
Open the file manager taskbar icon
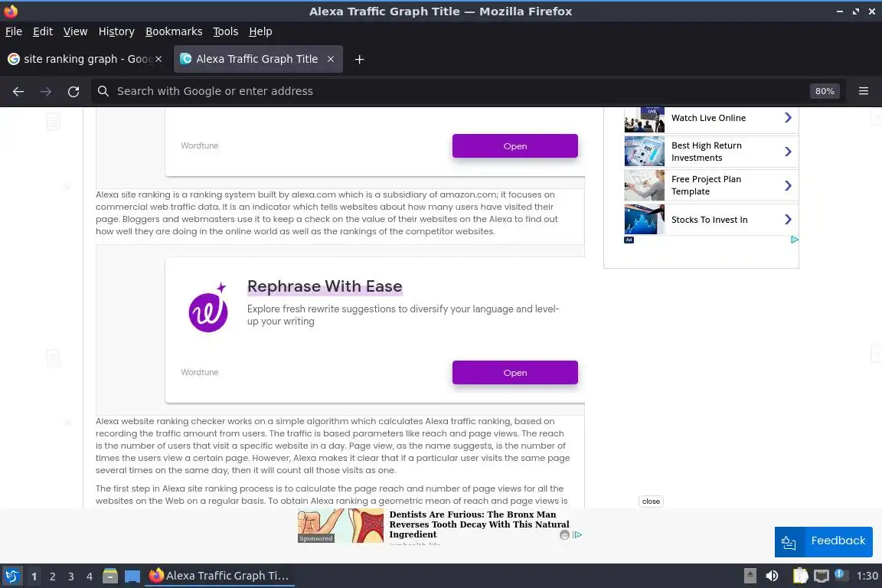[x=110, y=577]
